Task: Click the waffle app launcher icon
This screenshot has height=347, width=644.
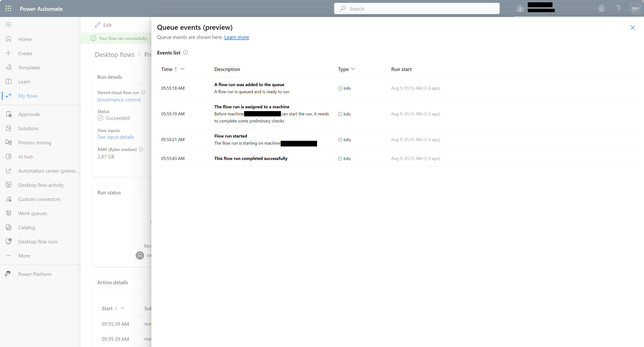Action: 8,8
